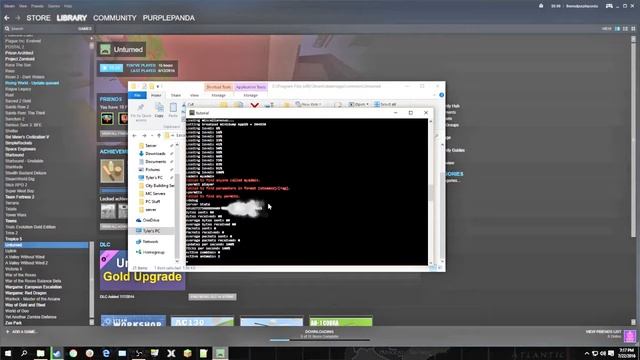Select Sid Meier's Civilization V in list

tap(27, 137)
